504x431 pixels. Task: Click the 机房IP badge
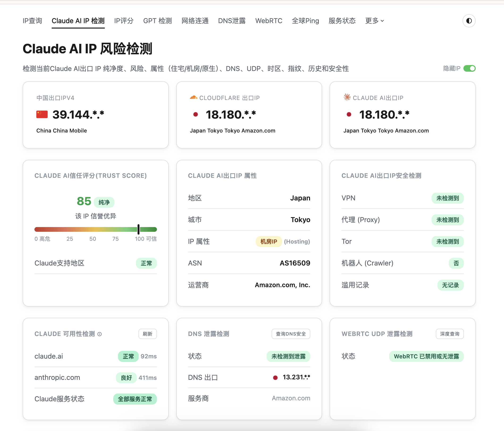(269, 241)
